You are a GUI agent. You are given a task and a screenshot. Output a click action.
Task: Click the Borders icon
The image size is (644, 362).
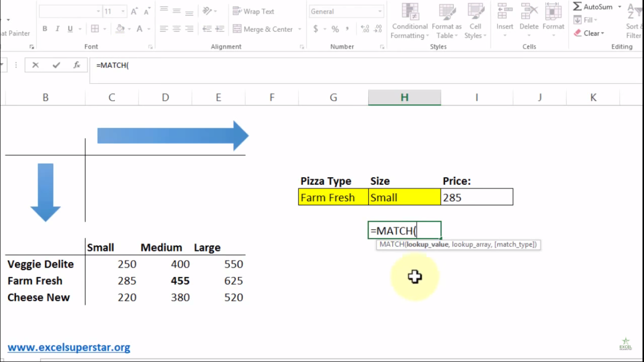95,29
